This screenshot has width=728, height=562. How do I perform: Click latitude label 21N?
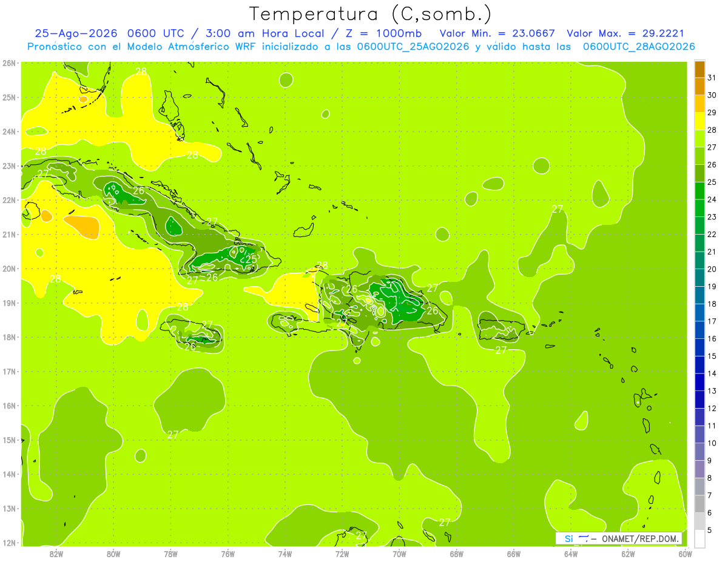coord(9,235)
